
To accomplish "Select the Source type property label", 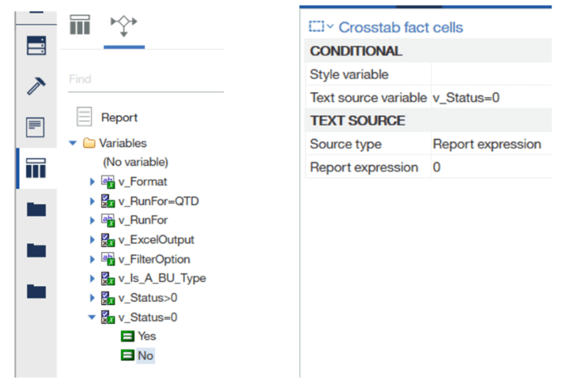I will click(346, 144).
